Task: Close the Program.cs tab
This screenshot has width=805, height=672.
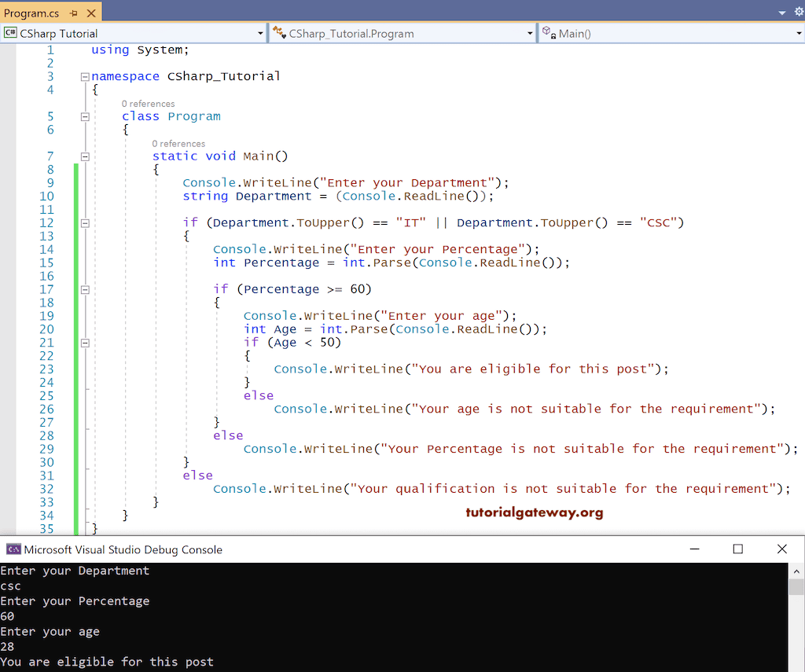Action: tap(90, 13)
